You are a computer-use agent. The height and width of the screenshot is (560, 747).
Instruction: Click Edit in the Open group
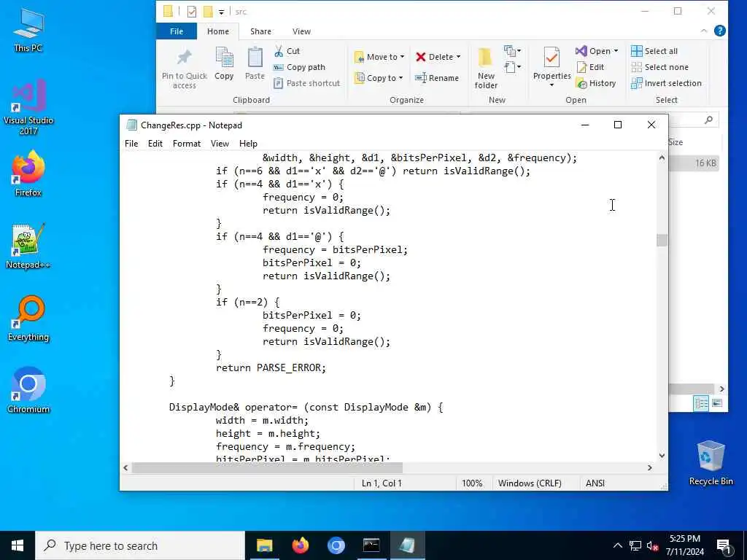[590, 67]
